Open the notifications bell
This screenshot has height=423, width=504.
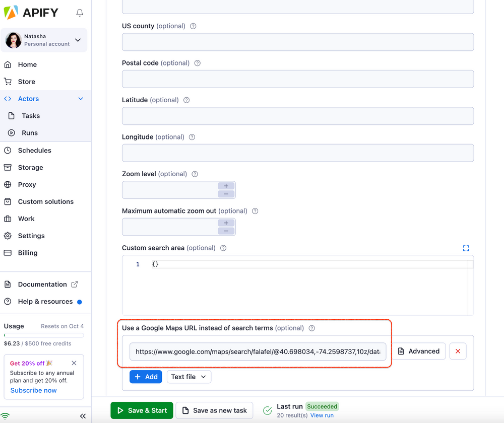click(x=79, y=13)
